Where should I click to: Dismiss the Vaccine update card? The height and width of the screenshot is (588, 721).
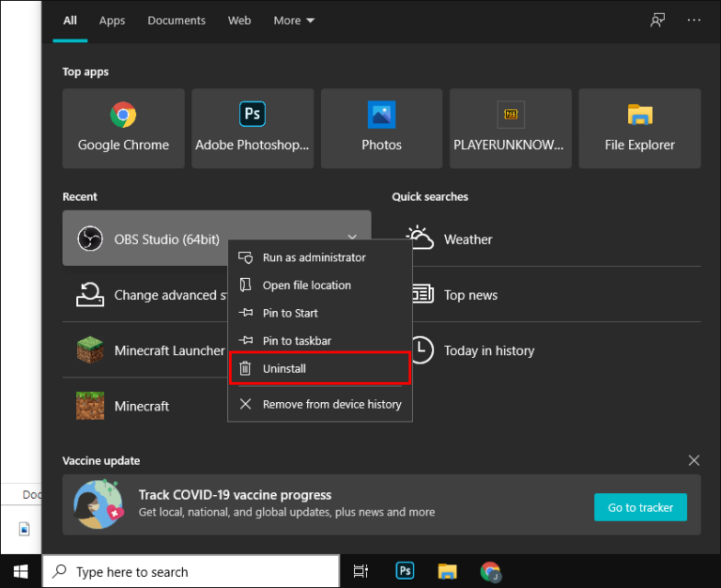694,460
